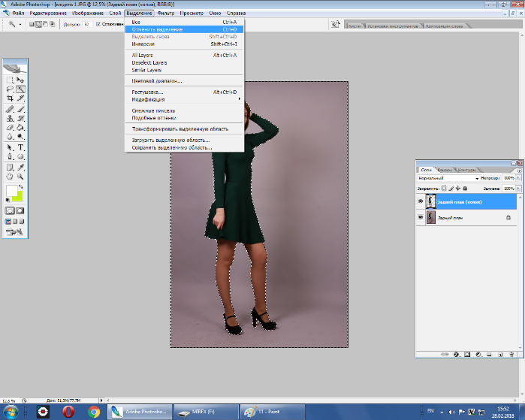Create a new layer group icon
Screen dimensions: 525x420
pyautogui.click(x=489, y=354)
